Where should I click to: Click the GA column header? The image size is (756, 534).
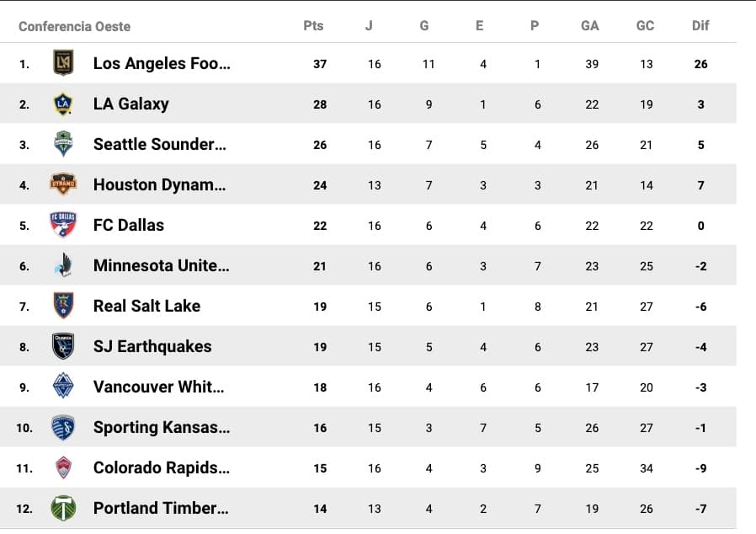pyautogui.click(x=590, y=26)
